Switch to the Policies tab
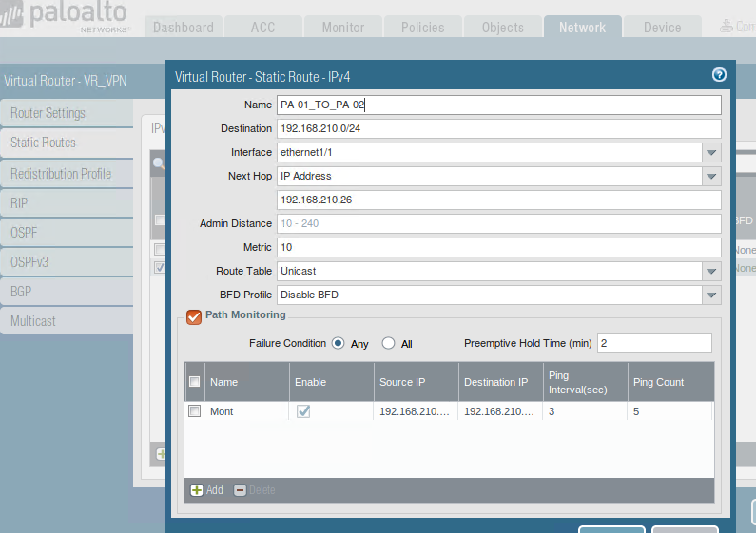 click(x=422, y=28)
